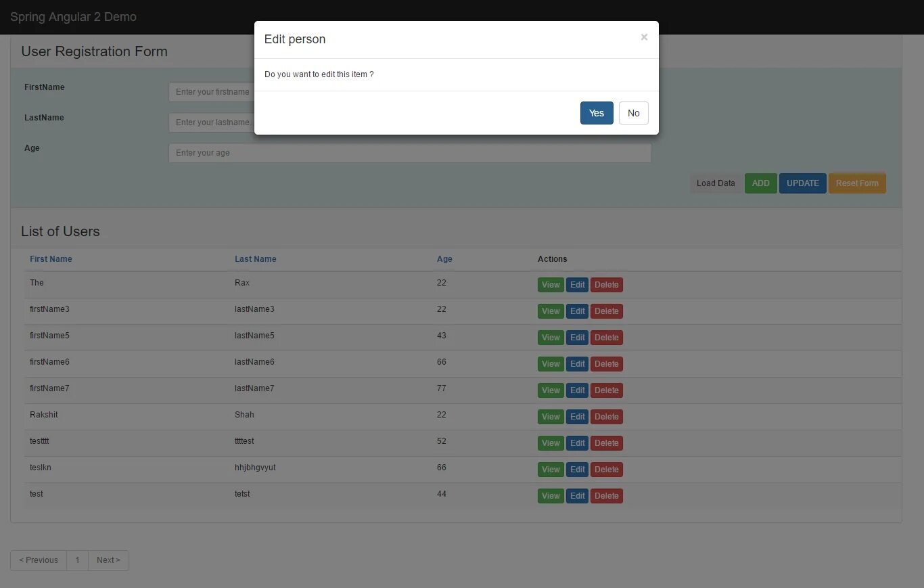The image size is (924, 588).
Task: View the firstName5 user
Action: point(551,338)
